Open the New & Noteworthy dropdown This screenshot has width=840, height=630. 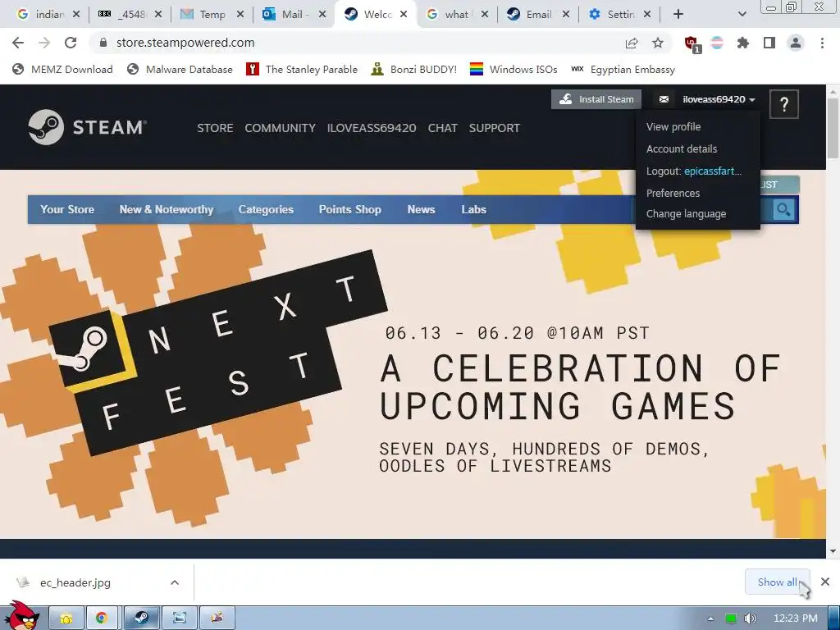click(166, 209)
